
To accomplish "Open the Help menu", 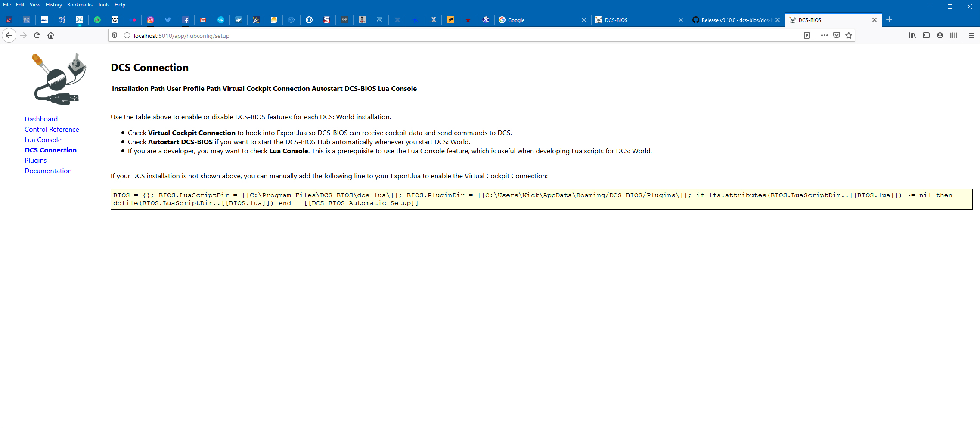I will [x=120, y=5].
